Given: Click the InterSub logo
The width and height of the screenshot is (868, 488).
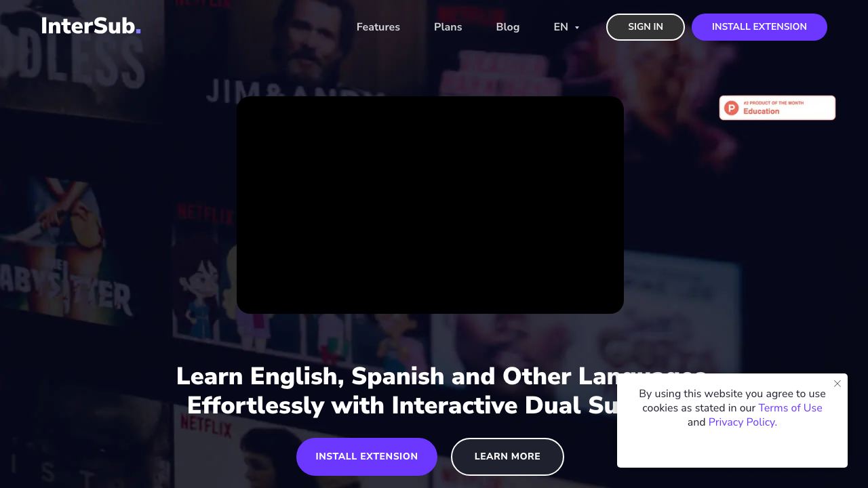Looking at the screenshot, I should [91, 26].
